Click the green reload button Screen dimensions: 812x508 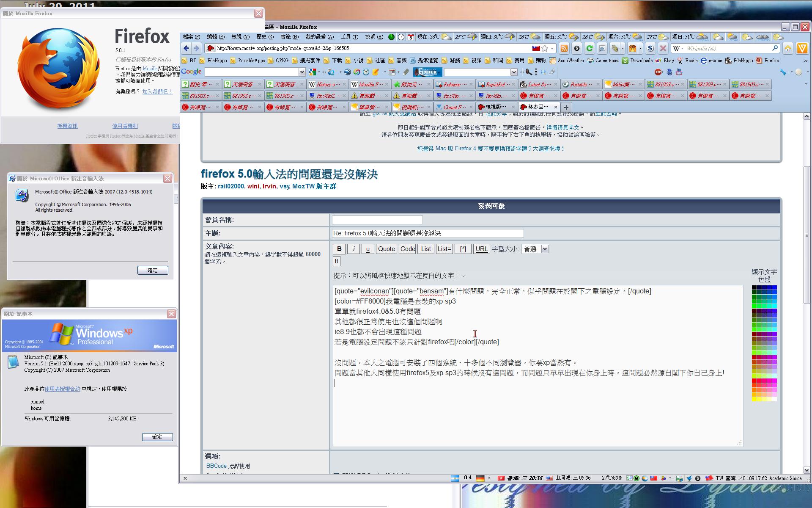point(589,48)
